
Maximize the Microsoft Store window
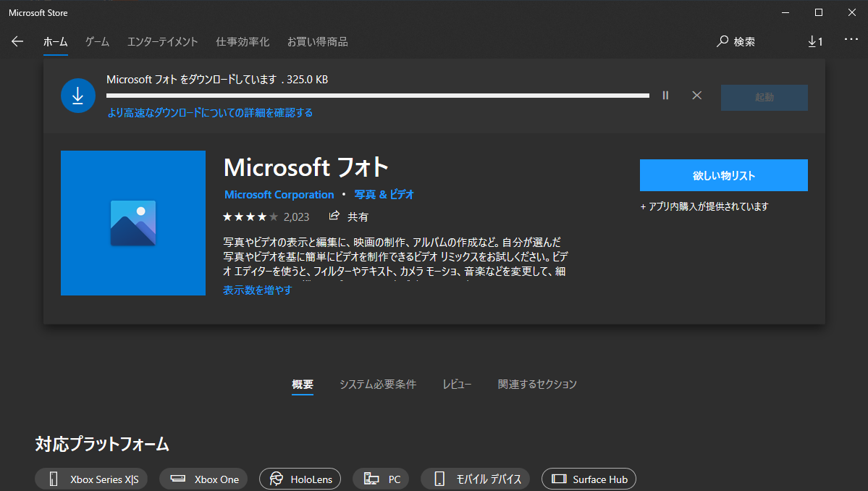819,12
